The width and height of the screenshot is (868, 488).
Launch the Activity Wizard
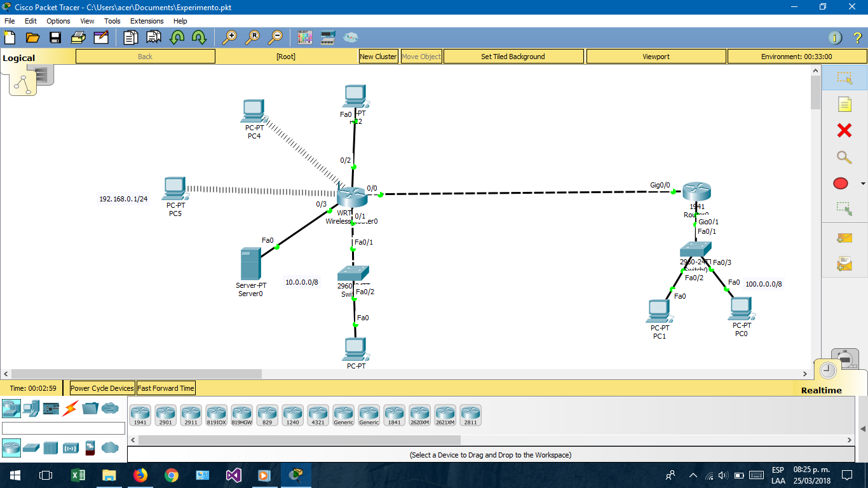101,37
